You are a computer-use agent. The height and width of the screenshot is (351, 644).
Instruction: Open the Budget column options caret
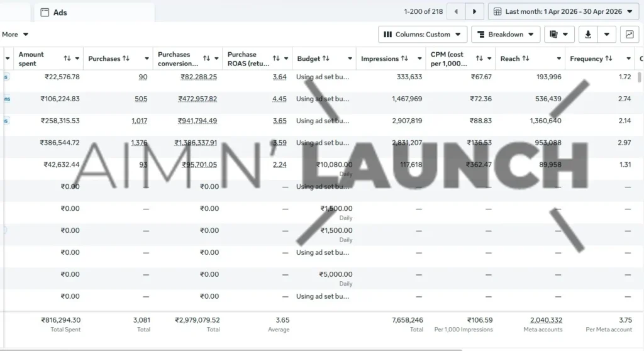tap(350, 58)
